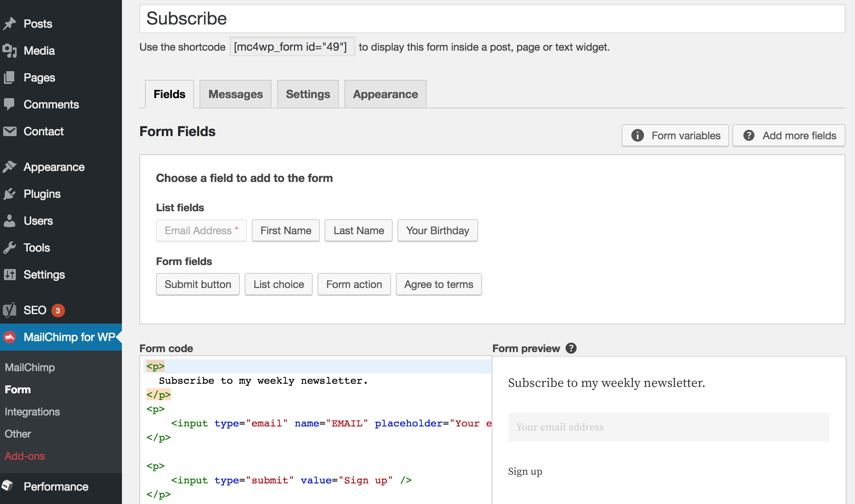The height and width of the screenshot is (504, 855).
Task: Open the Other submenu item
Action: click(18, 434)
